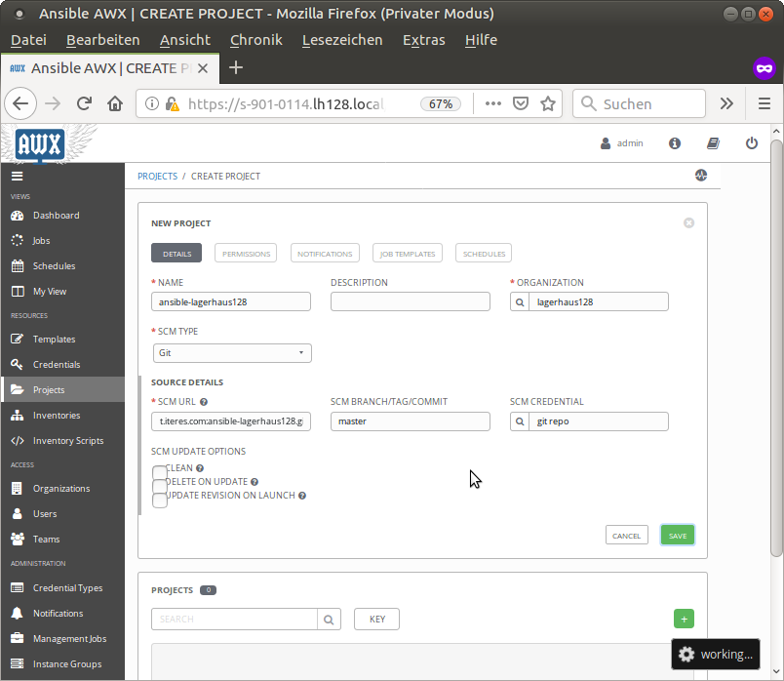
Task: Click the admin user icon
Action: (x=606, y=143)
